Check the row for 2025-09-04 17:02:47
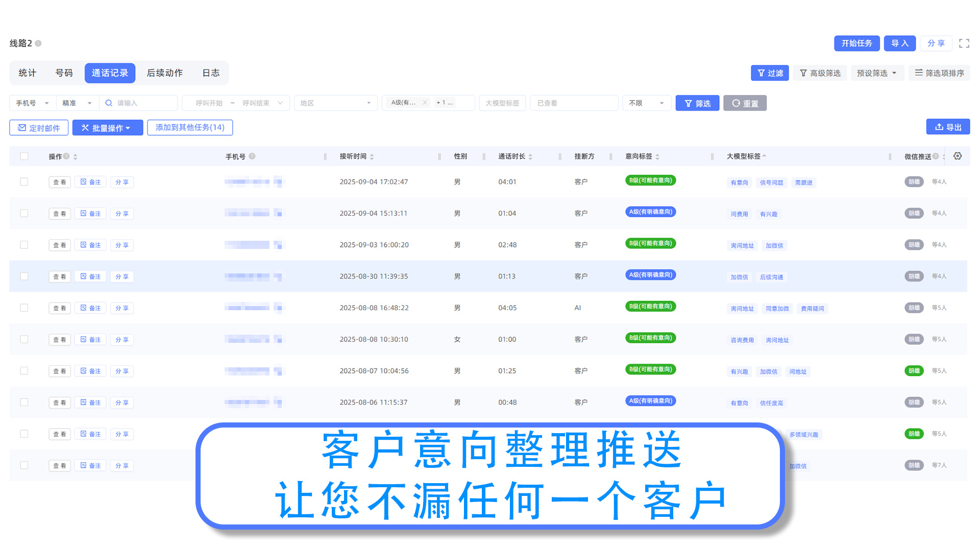Image resolution: width=980 pixels, height=551 pixels. [x=24, y=182]
